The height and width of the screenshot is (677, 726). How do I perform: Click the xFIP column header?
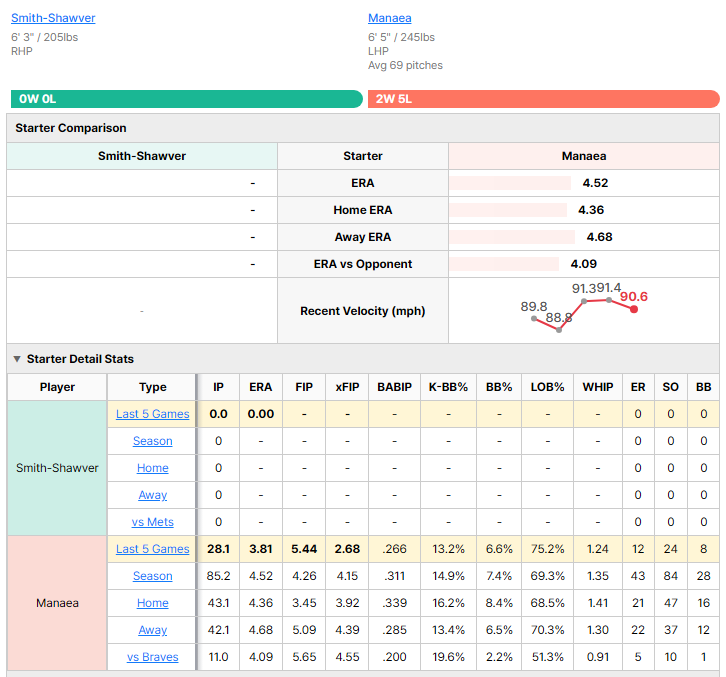point(347,387)
